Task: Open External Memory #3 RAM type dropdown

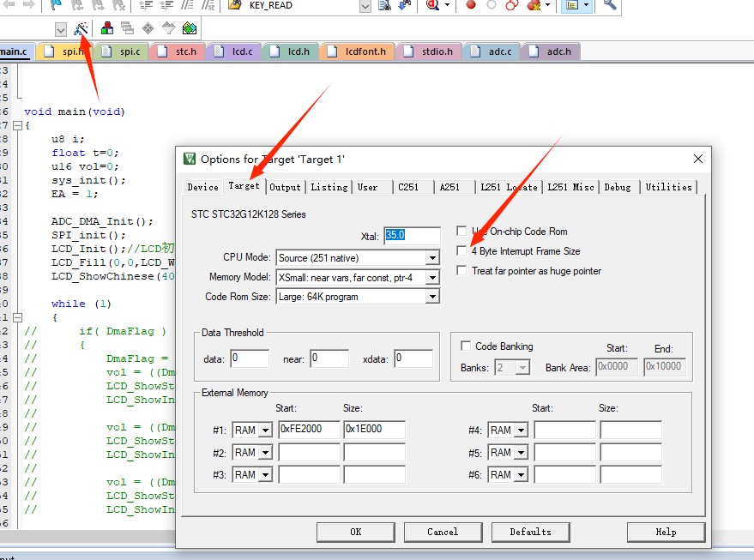Action: [x=265, y=475]
